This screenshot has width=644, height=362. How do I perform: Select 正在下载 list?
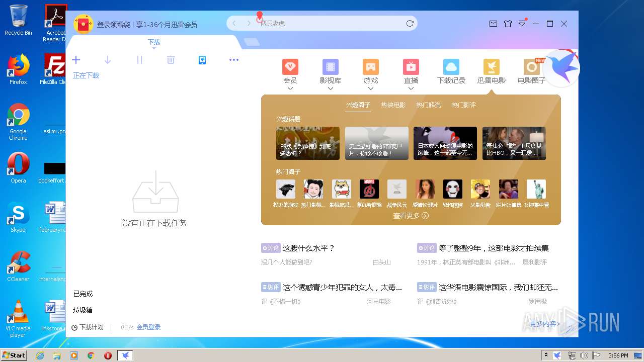[x=86, y=75]
